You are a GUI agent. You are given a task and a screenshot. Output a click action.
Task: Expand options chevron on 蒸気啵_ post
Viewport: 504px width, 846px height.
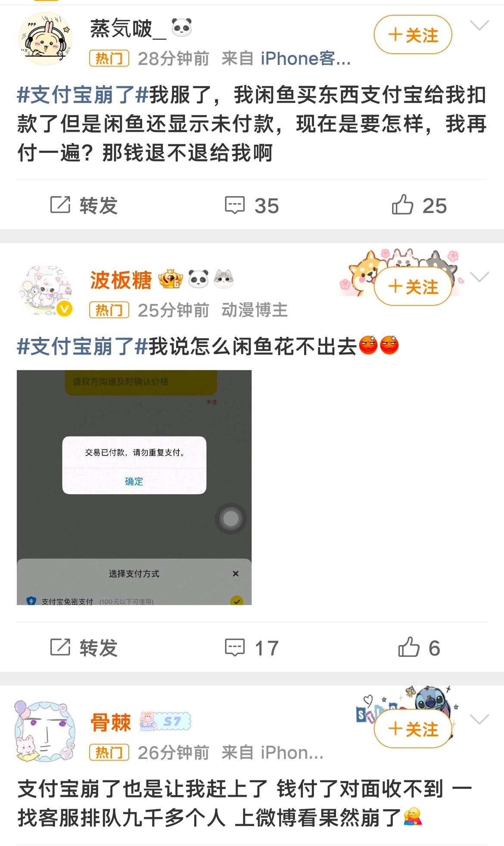(479, 25)
